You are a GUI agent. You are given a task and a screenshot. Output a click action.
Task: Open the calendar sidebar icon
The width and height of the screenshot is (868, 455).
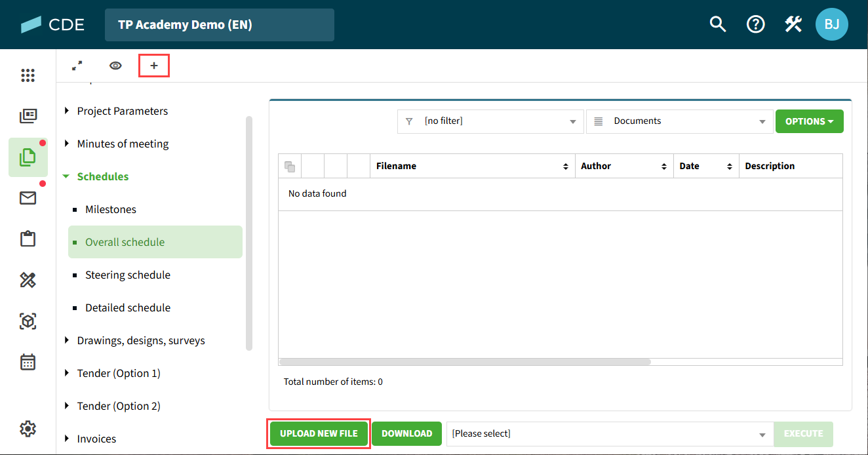28,362
